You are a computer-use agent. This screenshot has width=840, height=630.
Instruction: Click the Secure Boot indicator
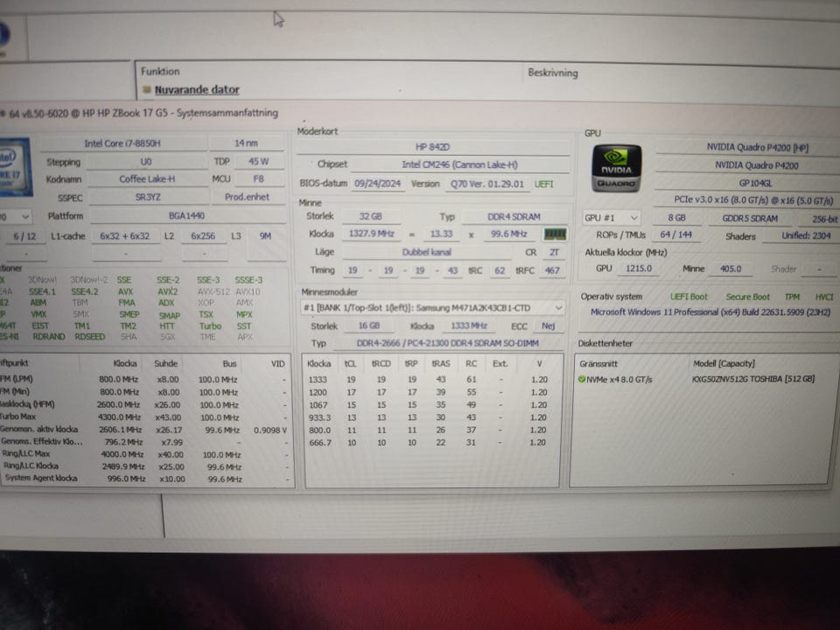[747, 297]
